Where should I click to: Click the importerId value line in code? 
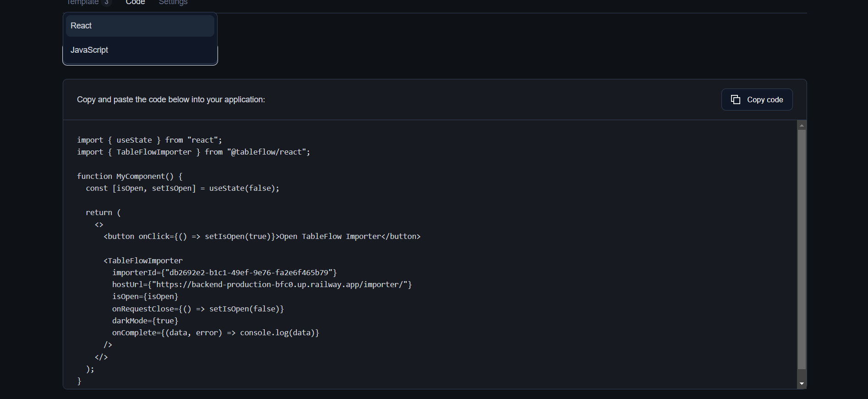224,272
